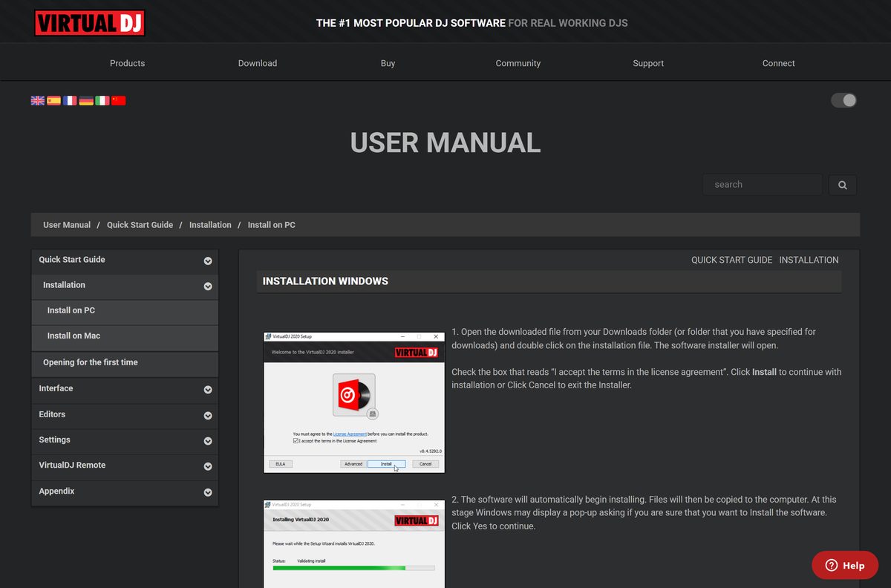This screenshot has width=891, height=588.
Task: Switch language to French flag
Action: (70, 100)
